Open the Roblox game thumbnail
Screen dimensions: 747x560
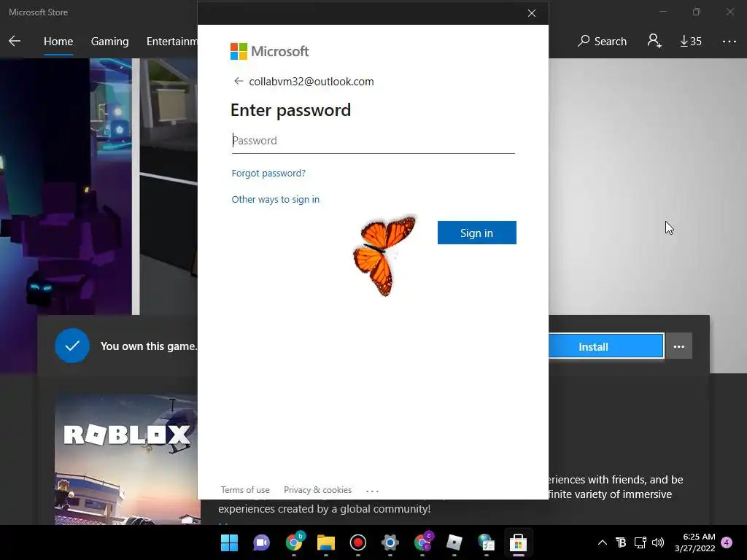click(x=126, y=459)
